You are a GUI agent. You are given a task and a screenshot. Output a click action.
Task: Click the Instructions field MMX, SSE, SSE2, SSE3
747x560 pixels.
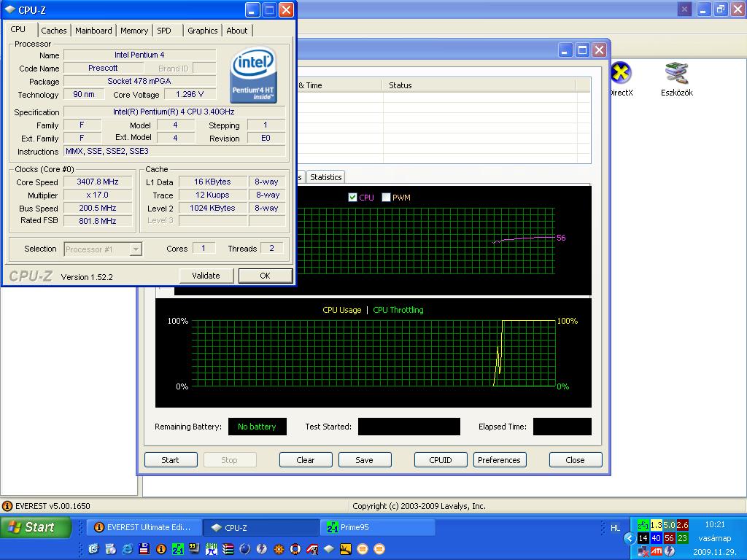(x=174, y=152)
